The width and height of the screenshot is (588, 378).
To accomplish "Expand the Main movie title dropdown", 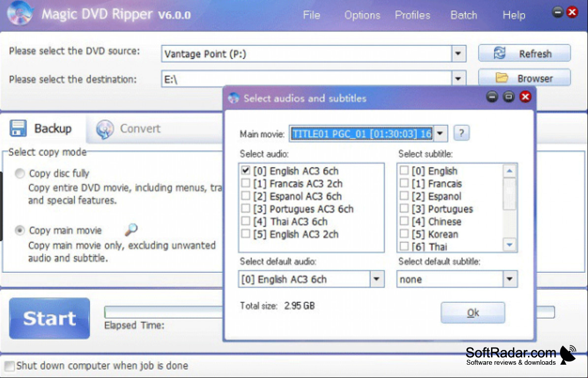I will tap(440, 133).
